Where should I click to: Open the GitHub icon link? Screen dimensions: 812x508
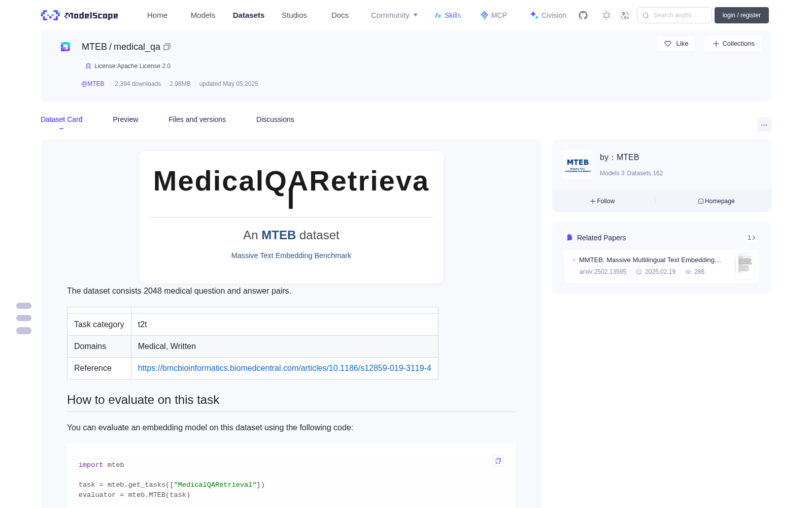583,15
